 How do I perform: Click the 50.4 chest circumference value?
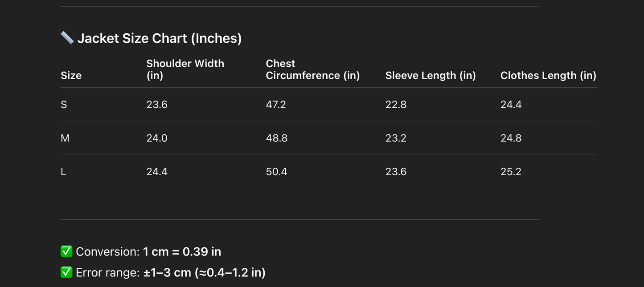(x=276, y=172)
